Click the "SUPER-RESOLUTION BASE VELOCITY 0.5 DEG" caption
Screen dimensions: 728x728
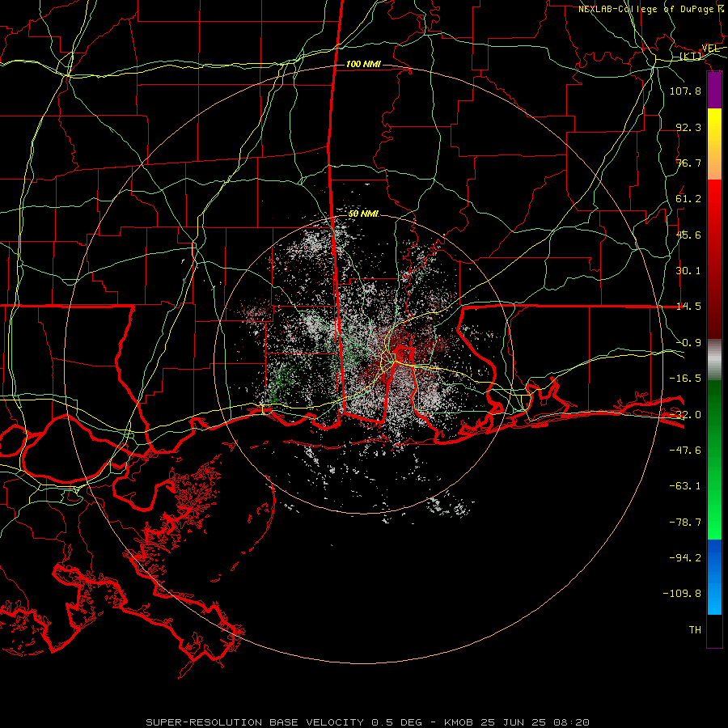pyautogui.click(x=284, y=722)
